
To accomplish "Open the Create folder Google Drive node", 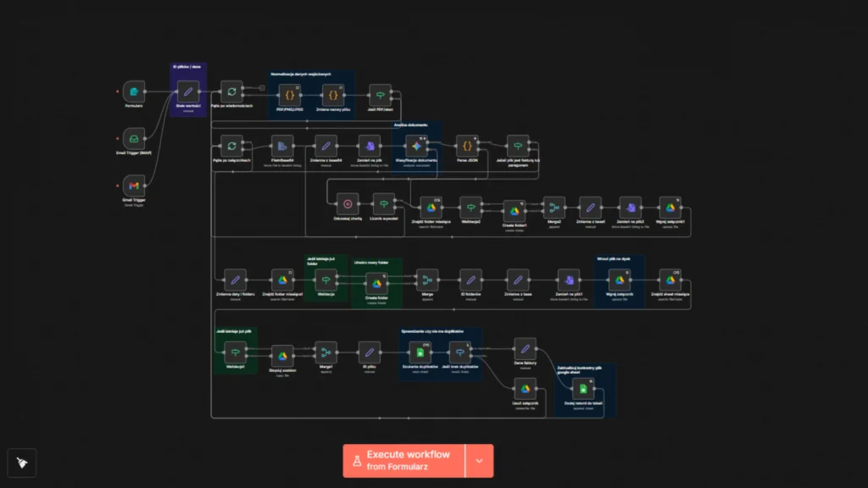I will pyautogui.click(x=376, y=282).
